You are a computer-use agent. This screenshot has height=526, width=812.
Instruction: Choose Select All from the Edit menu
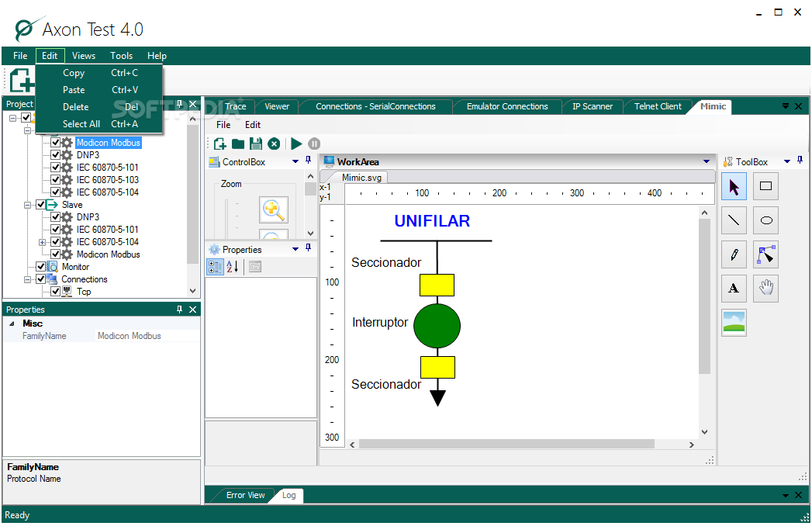[x=100, y=124]
